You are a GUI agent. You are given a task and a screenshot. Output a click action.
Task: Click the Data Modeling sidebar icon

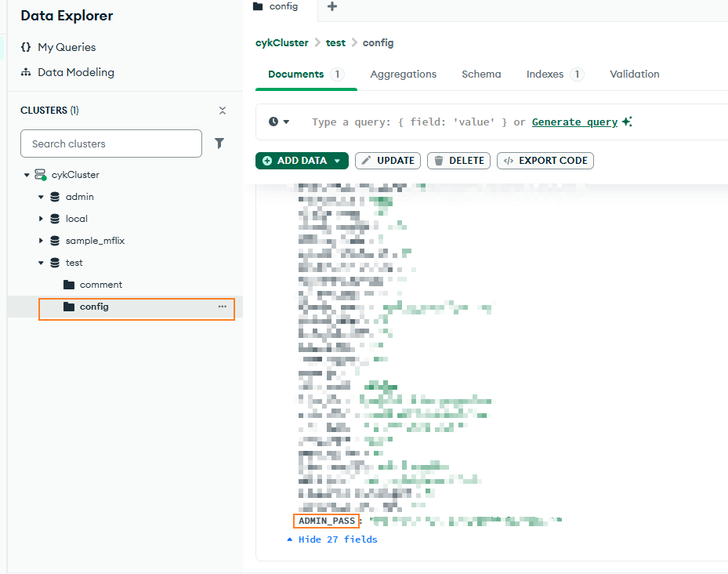click(x=26, y=72)
